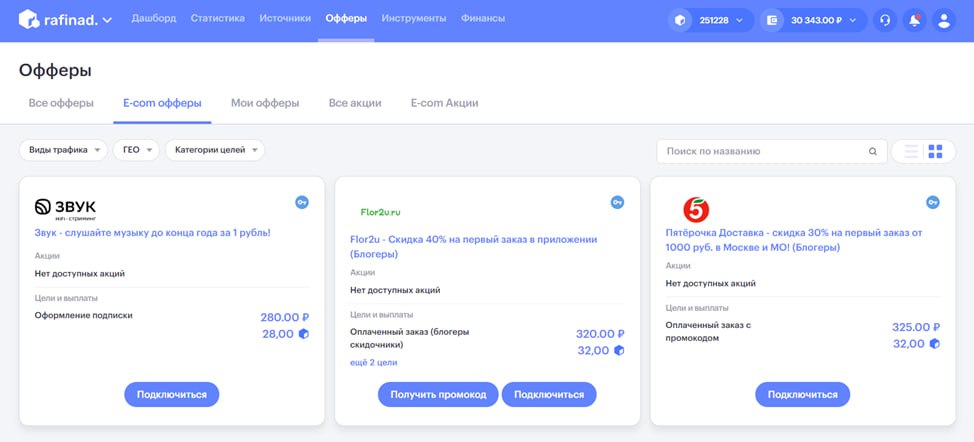
Task: Open the ГЕО filter dropdown
Action: pyautogui.click(x=136, y=150)
